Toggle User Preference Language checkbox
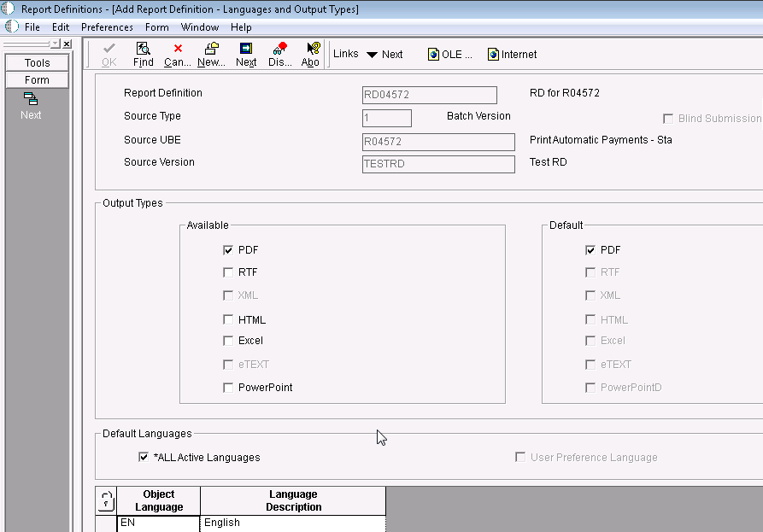Viewport: 763px width, 532px height. 520,457
